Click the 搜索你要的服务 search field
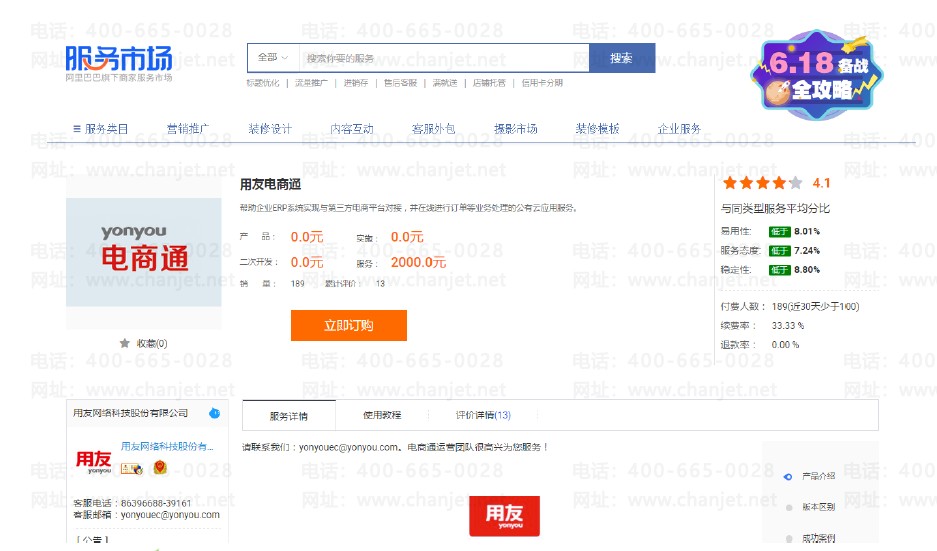This screenshot has width=937, height=551. click(443, 58)
